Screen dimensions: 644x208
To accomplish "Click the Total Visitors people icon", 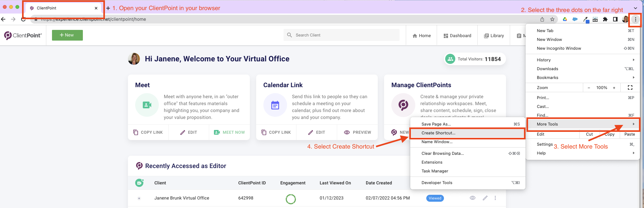I will [450, 59].
